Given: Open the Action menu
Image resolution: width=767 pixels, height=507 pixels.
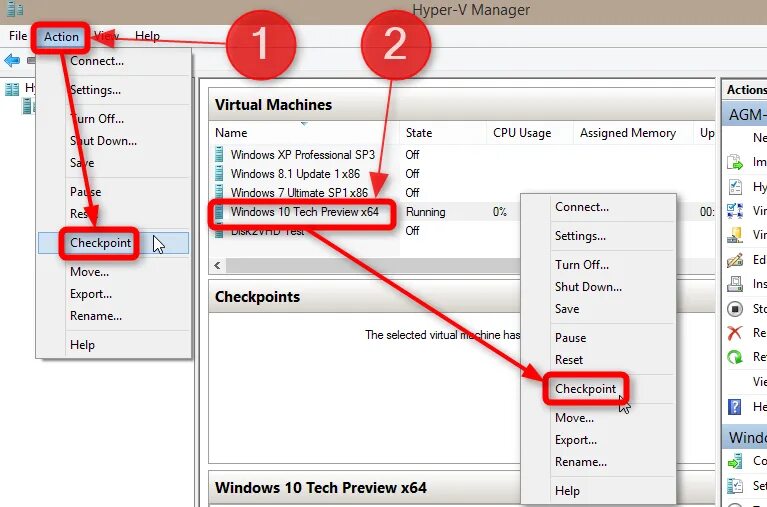Looking at the screenshot, I should click(61, 37).
